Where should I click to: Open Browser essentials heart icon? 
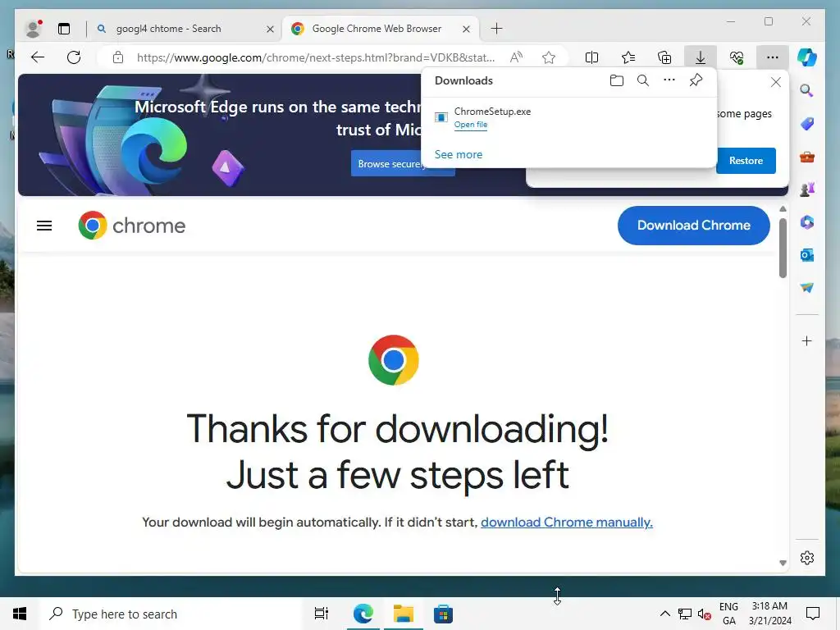(737, 57)
